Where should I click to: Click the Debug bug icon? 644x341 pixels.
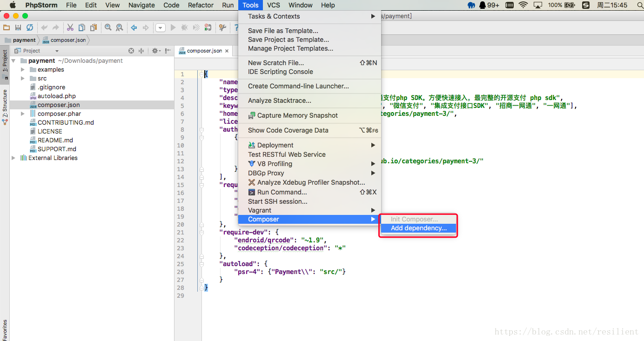(x=185, y=28)
